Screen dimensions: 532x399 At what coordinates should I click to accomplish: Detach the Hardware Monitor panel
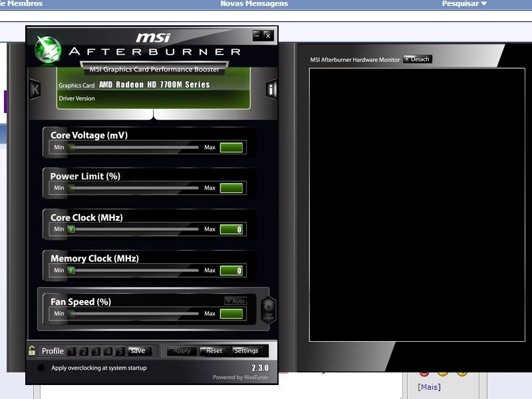(418, 59)
